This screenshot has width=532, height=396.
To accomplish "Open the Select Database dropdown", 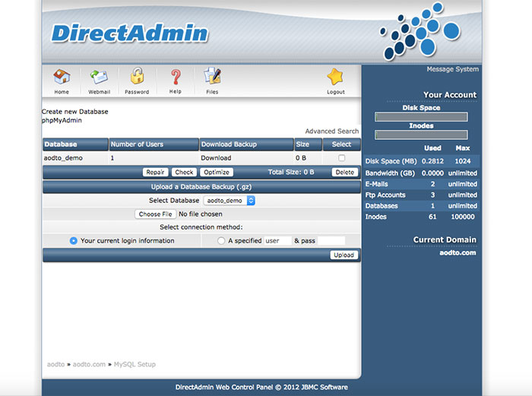I will (229, 201).
